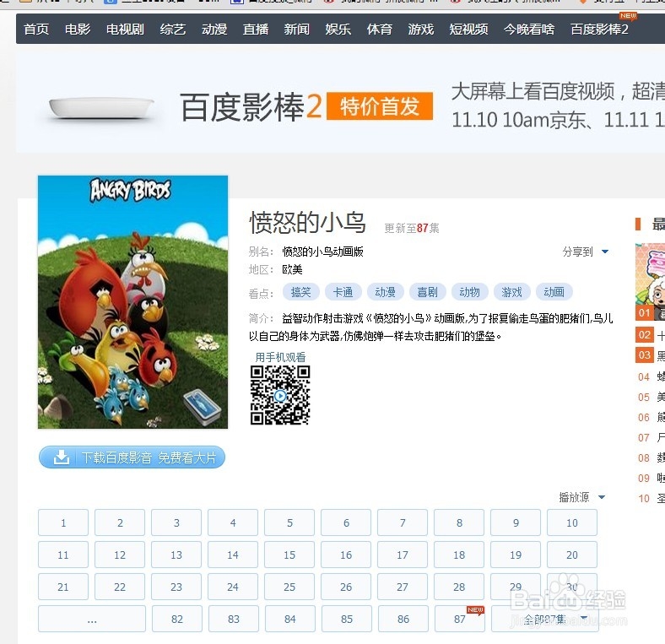Image resolution: width=665 pixels, height=644 pixels.
Task: Go to the 娱乐 section
Action: [338, 30]
